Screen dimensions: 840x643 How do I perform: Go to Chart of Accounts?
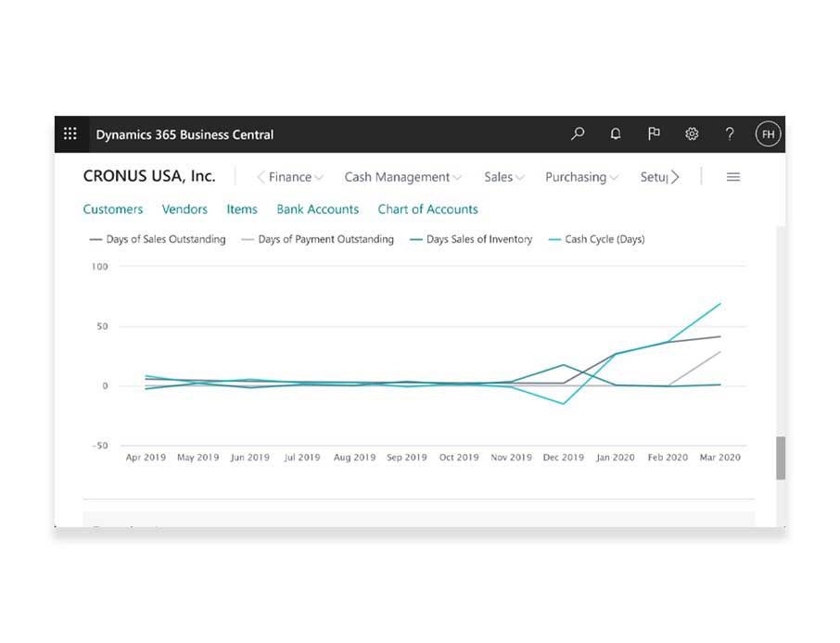point(427,209)
